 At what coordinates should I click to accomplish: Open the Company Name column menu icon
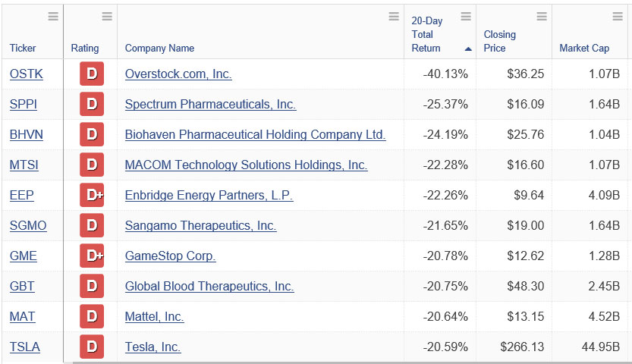click(x=394, y=17)
